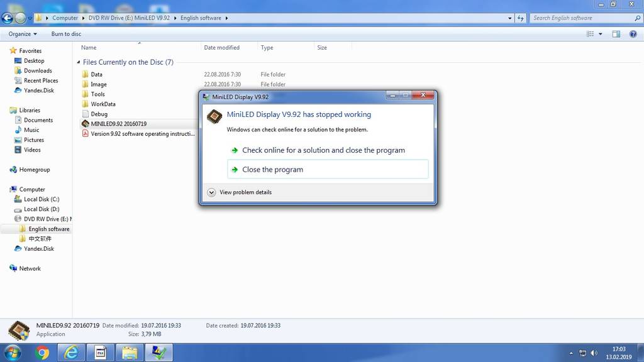Open the MINILED9.92 20160719 application file
The height and width of the screenshot is (362, 644).
click(119, 124)
